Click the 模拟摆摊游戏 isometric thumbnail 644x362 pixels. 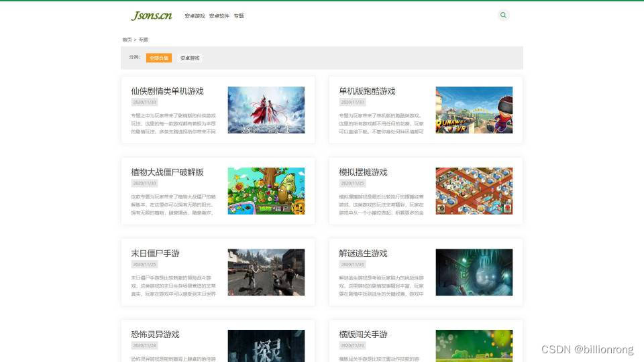click(474, 191)
